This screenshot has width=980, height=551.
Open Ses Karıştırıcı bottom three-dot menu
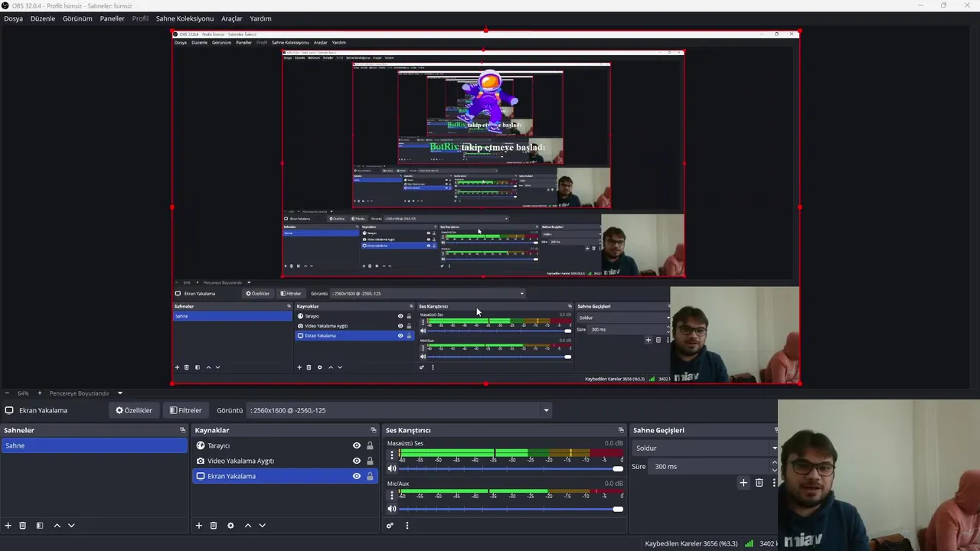click(x=407, y=526)
